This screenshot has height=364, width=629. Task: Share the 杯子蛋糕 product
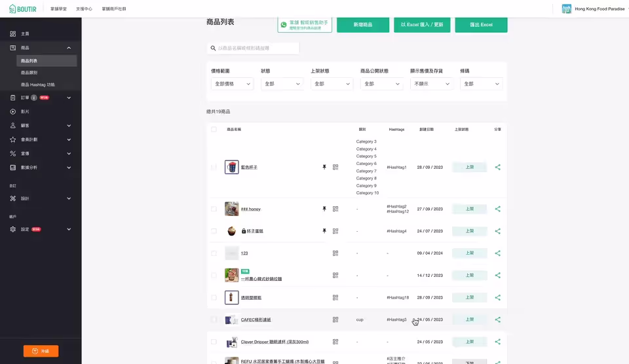(x=497, y=231)
